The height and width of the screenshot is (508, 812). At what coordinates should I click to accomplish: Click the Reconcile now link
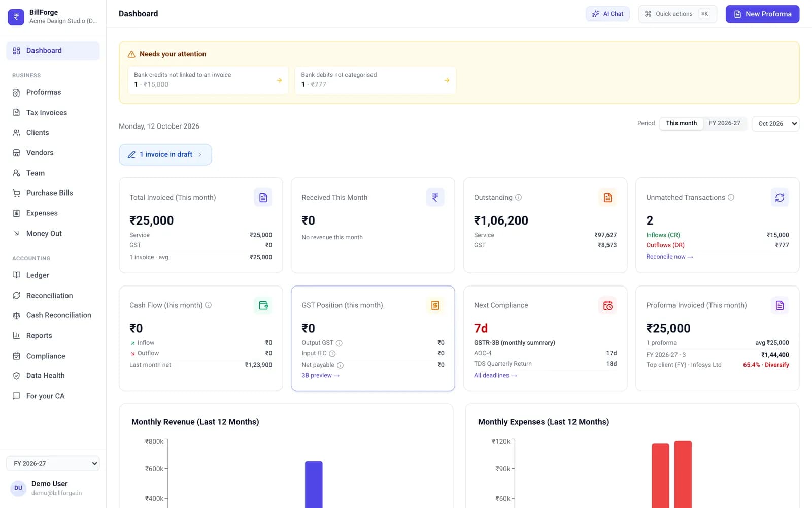click(x=669, y=257)
